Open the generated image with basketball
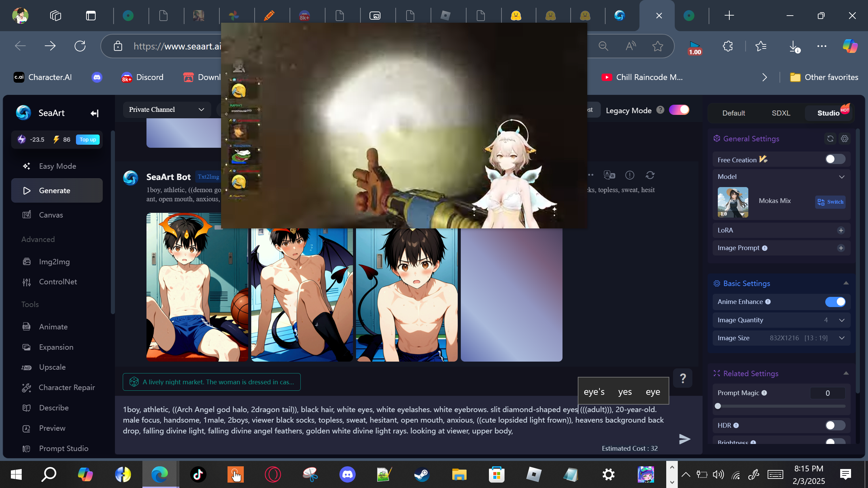 [x=197, y=287]
